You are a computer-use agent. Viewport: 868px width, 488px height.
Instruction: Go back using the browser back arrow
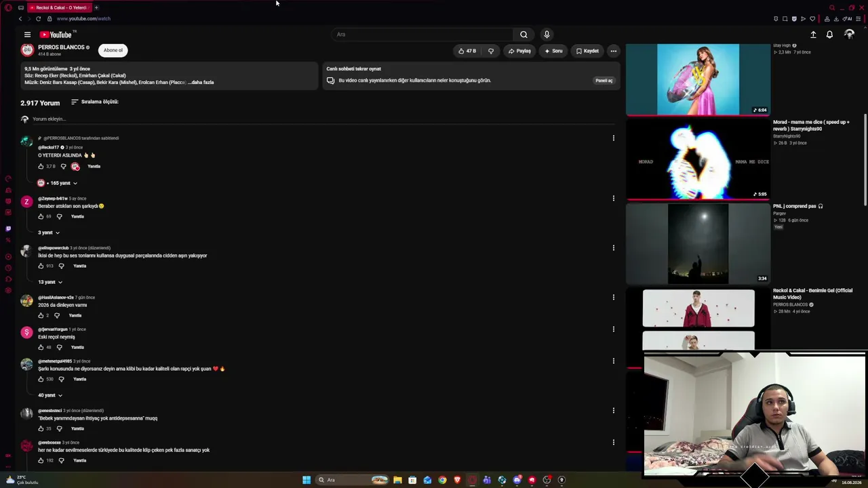point(20,19)
